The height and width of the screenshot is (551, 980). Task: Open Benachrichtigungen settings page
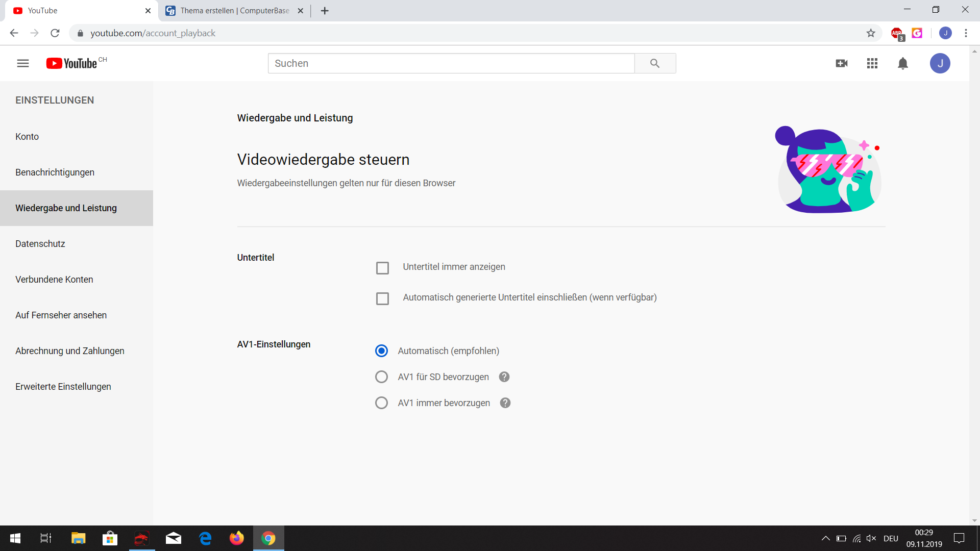point(55,172)
